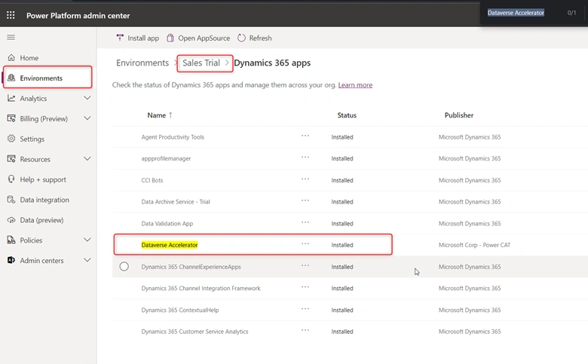The image size is (588, 364).
Task: Open the Sales Trial breadcrumb
Action: pos(201,63)
